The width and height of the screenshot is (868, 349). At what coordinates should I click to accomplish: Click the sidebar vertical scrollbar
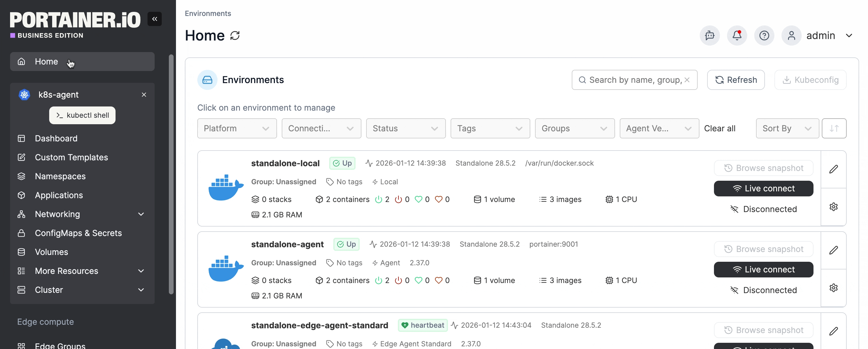click(171, 174)
